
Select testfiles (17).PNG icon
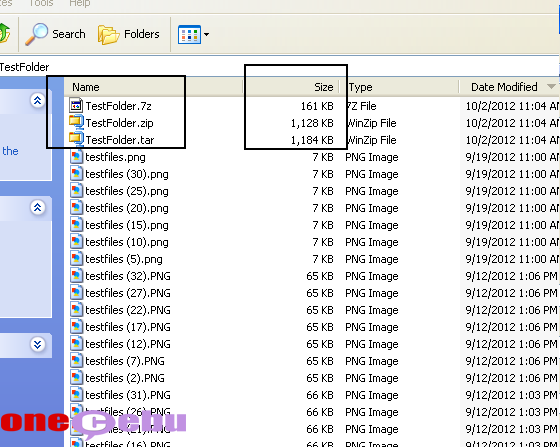click(76, 327)
